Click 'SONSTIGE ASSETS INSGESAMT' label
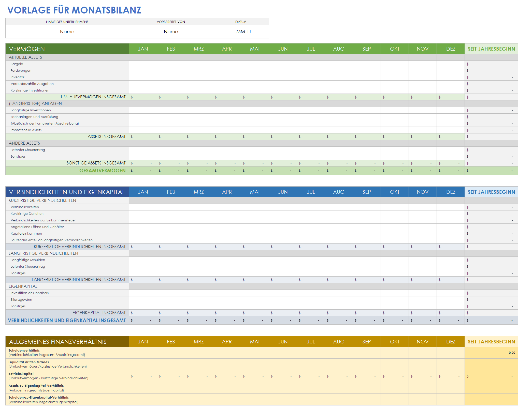Image resolution: width=532 pixels, height=409 pixels. coord(96,163)
